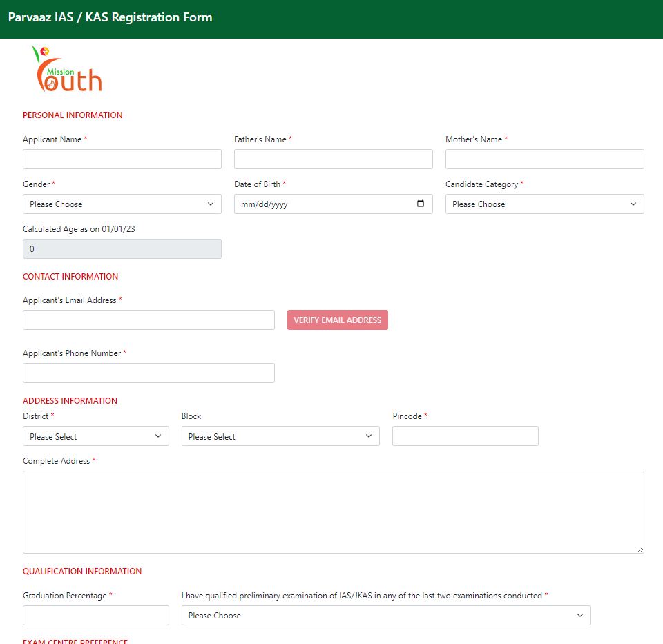Focus the Pincode input box
This screenshot has width=663, height=644.
[465, 436]
